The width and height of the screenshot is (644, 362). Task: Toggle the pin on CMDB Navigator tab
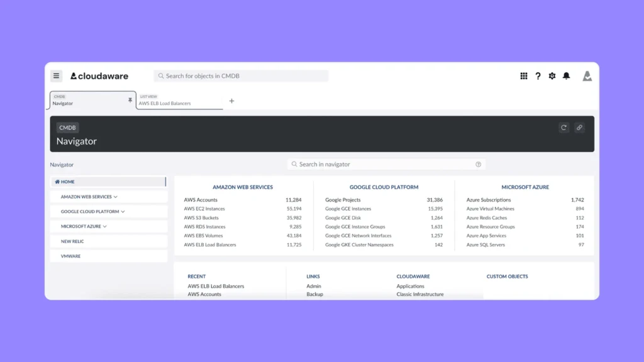tap(130, 100)
